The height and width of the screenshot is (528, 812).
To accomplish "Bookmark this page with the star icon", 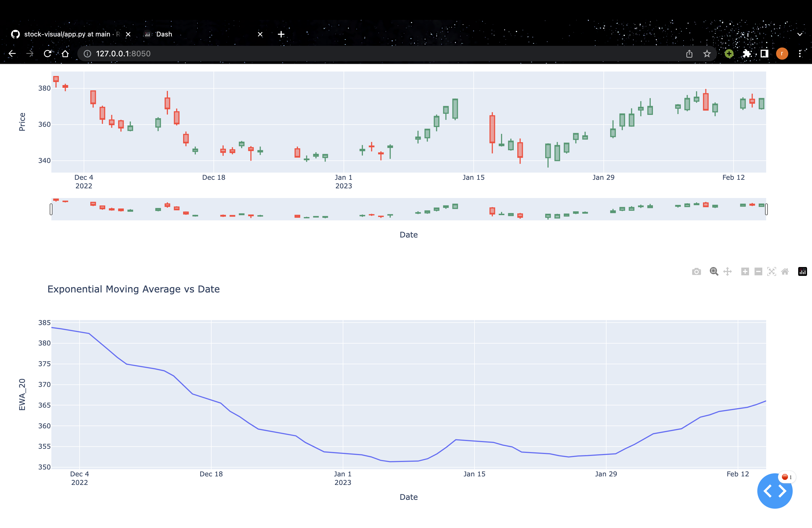I will tap(707, 54).
